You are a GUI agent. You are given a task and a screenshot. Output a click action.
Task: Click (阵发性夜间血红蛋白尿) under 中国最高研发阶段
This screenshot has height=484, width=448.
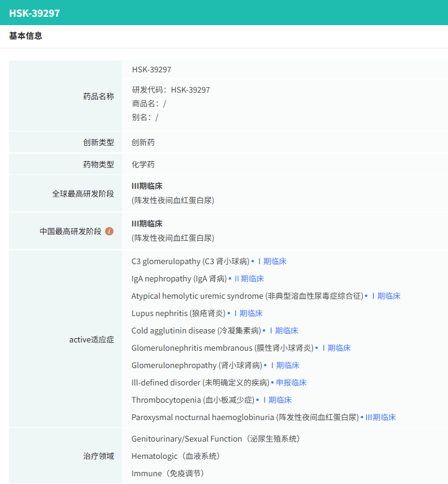click(x=173, y=238)
